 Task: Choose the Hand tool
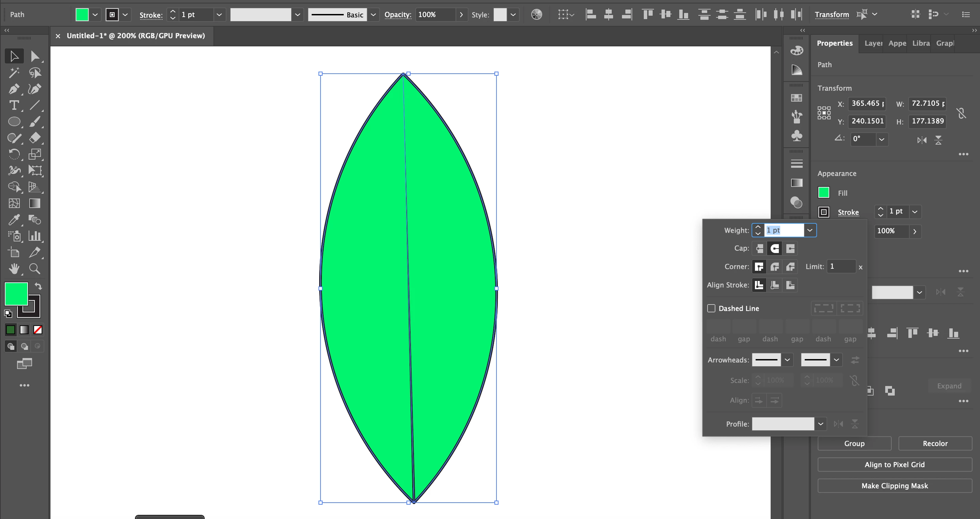click(x=14, y=269)
